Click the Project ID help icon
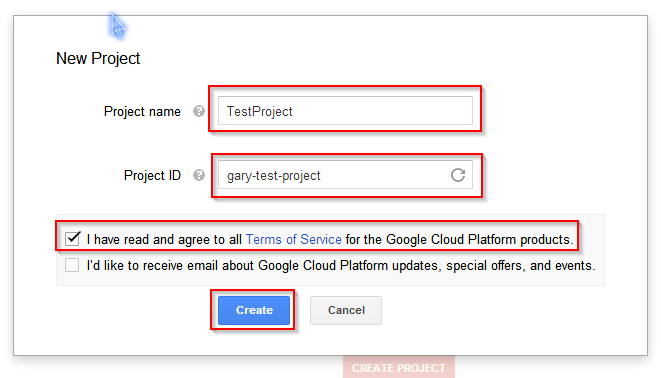The image size is (661, 378). (199, 175)
